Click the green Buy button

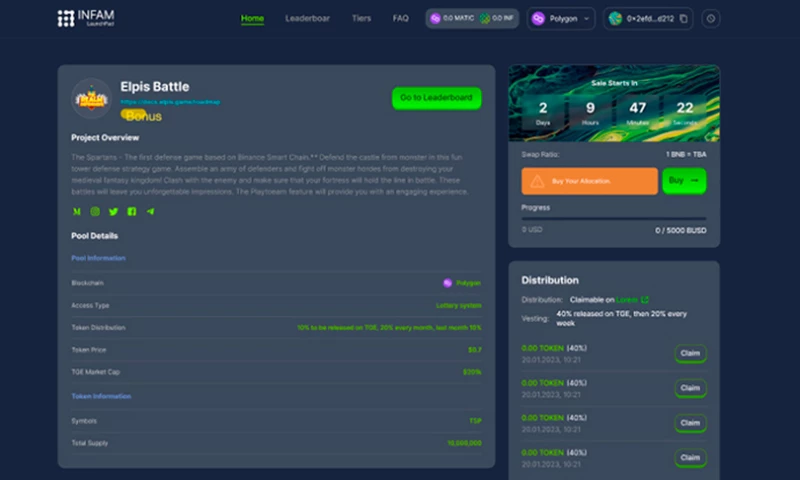pos(684,181)
